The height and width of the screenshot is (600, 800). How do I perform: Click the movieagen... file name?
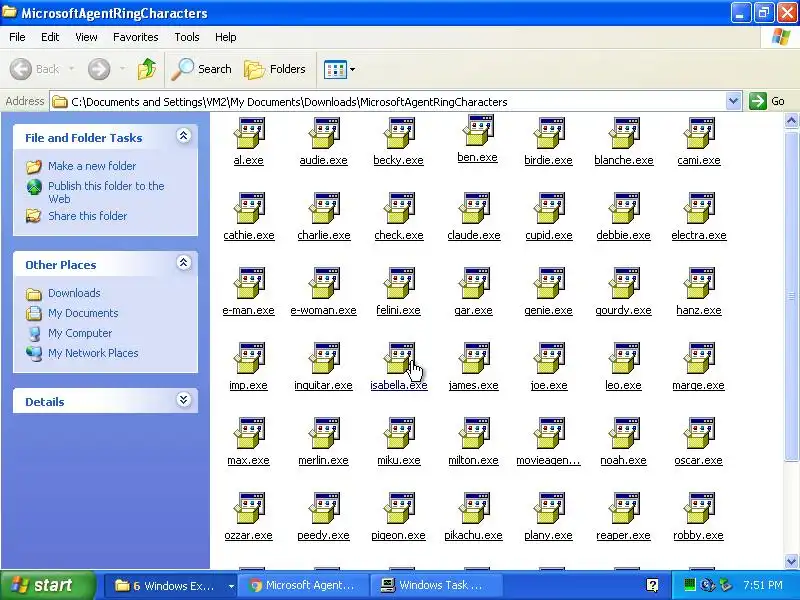tap(548, 460)
